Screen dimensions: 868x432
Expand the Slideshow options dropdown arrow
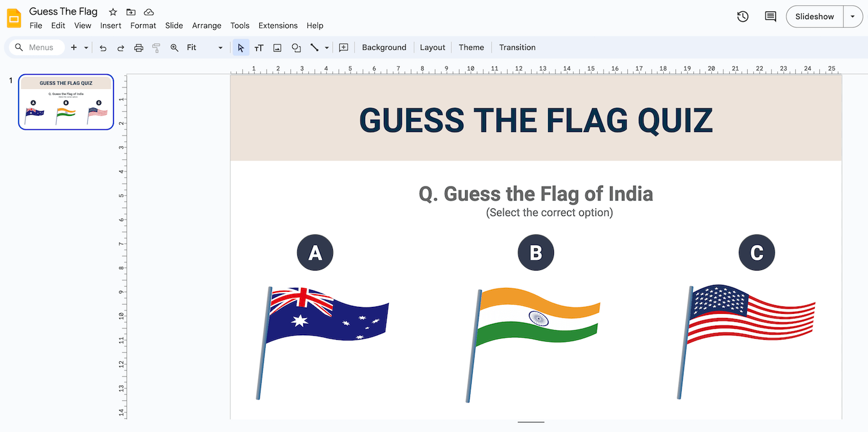click(852, 17)
